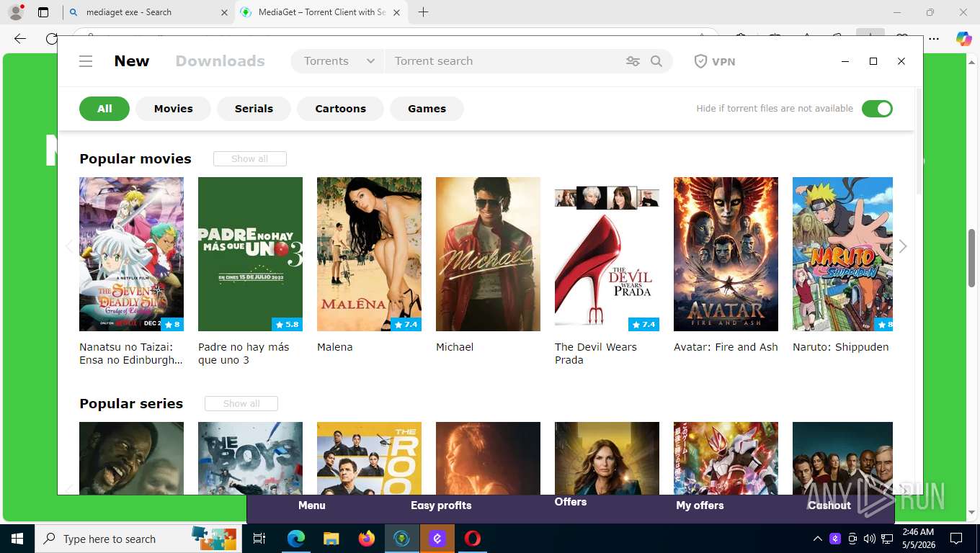Click the MediaGet content vertical scrollbar

tap(919, 140)
